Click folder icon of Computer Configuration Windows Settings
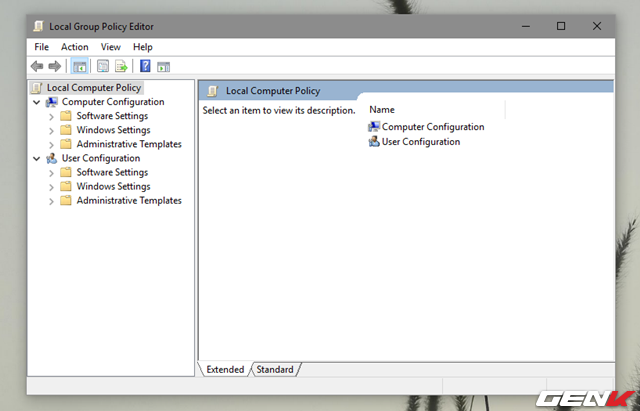Image resolution: width=640 pixels, height=411 pixels. tap(66, 130)
